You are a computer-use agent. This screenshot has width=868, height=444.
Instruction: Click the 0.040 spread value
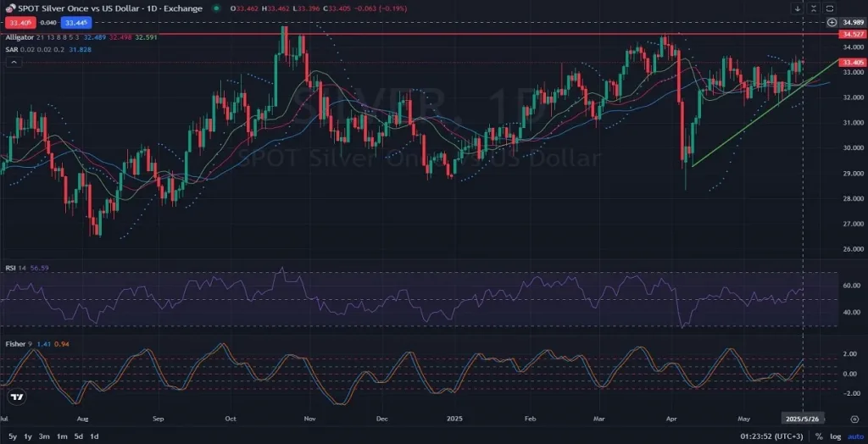[48, 23]
